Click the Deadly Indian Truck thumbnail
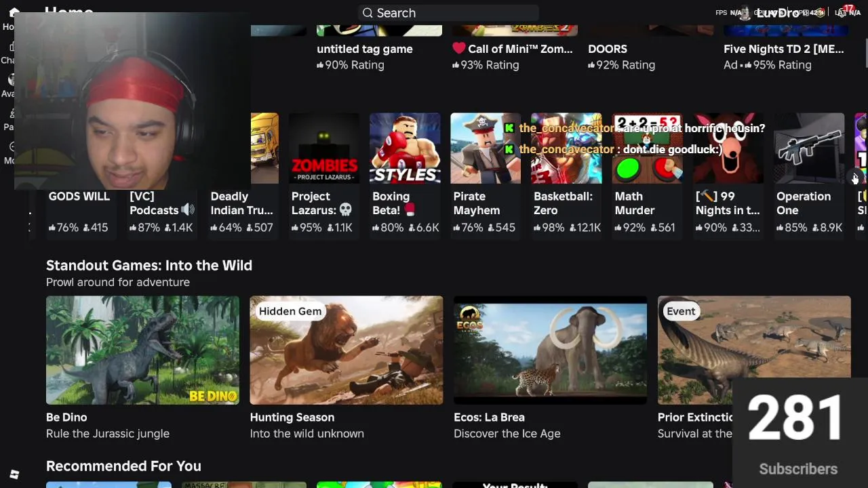868x488 pixels. (x=264, y=148)
